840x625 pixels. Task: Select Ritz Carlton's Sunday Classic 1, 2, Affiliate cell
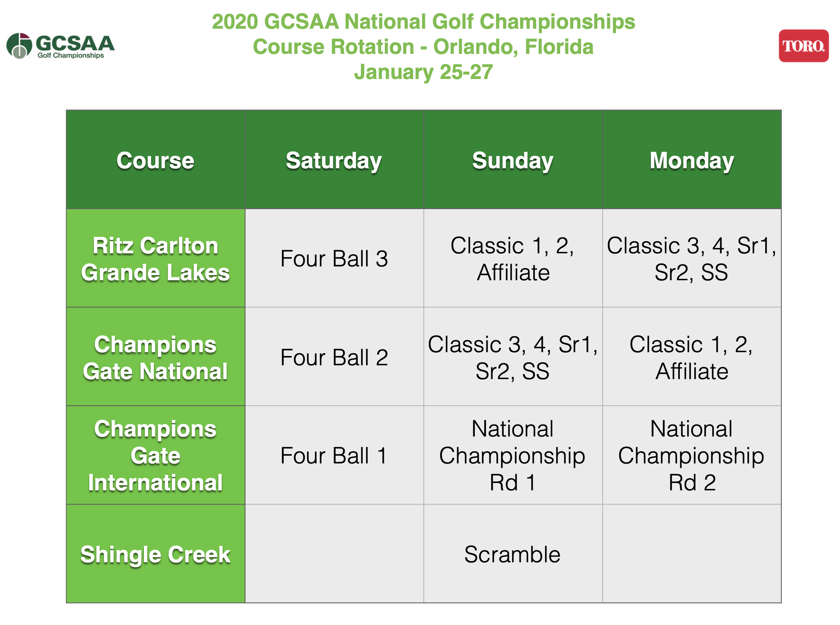coord(512,259)
